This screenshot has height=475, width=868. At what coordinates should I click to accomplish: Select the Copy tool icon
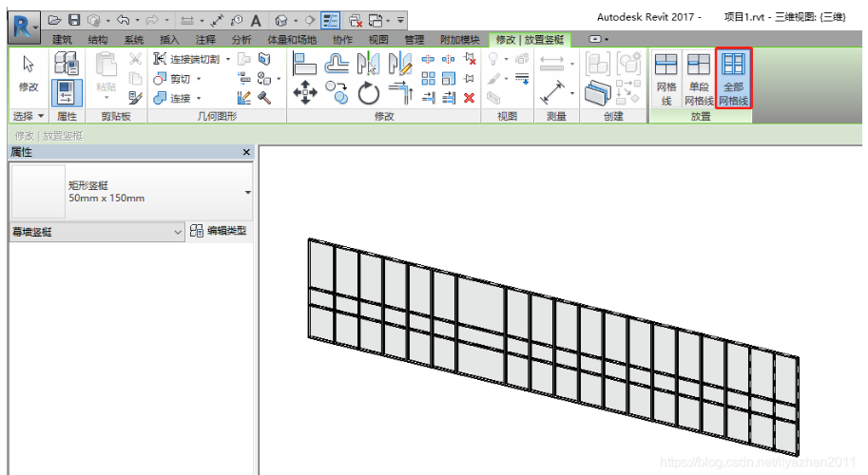337,92
